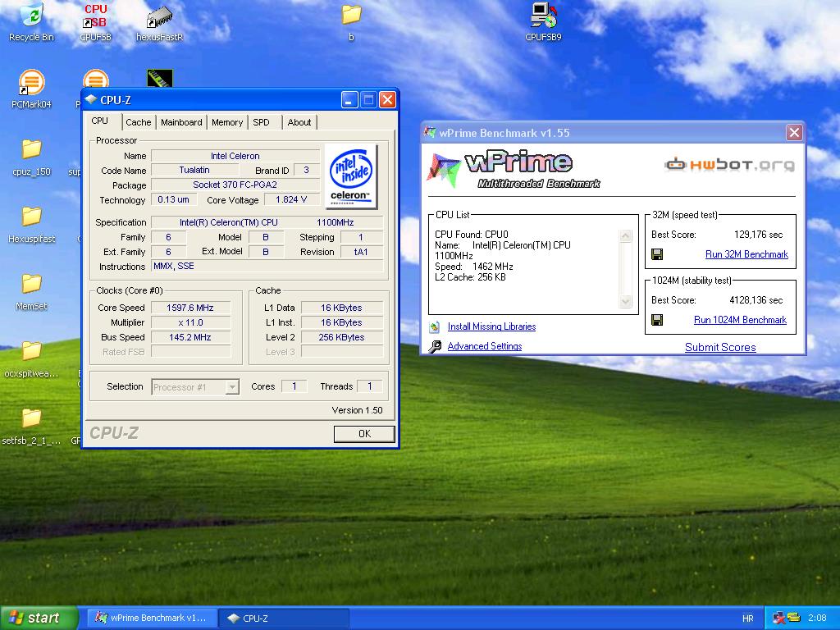Click the Bus Speed value 145.2 MHz

coord(190,337)
